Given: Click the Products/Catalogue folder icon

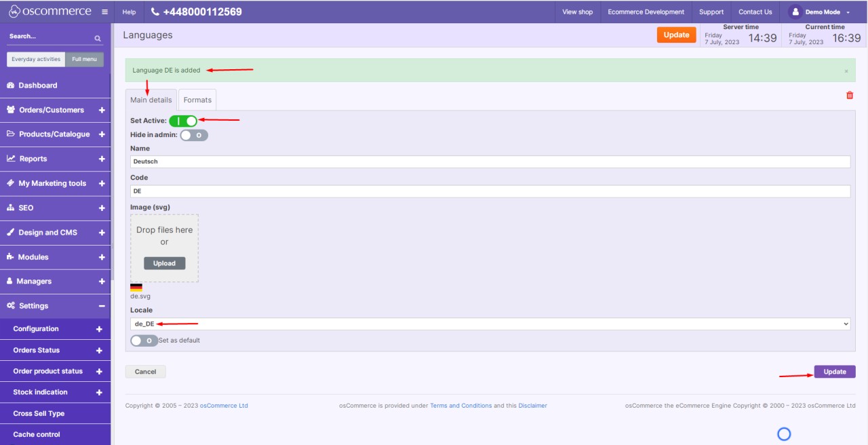Looking at the screenshot, I should click(x=11, y=134).
